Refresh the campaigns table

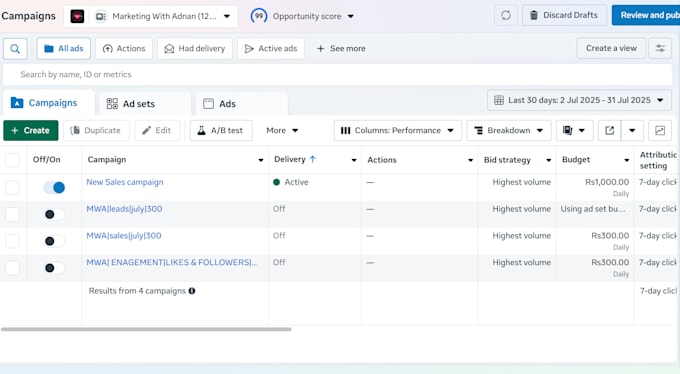click(506, 16)
